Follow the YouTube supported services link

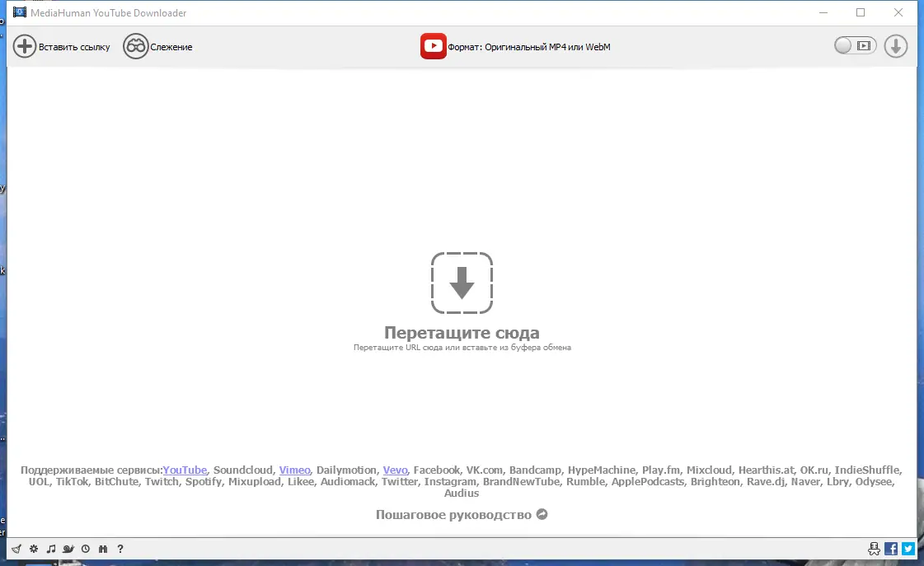[x=185, y=470]
